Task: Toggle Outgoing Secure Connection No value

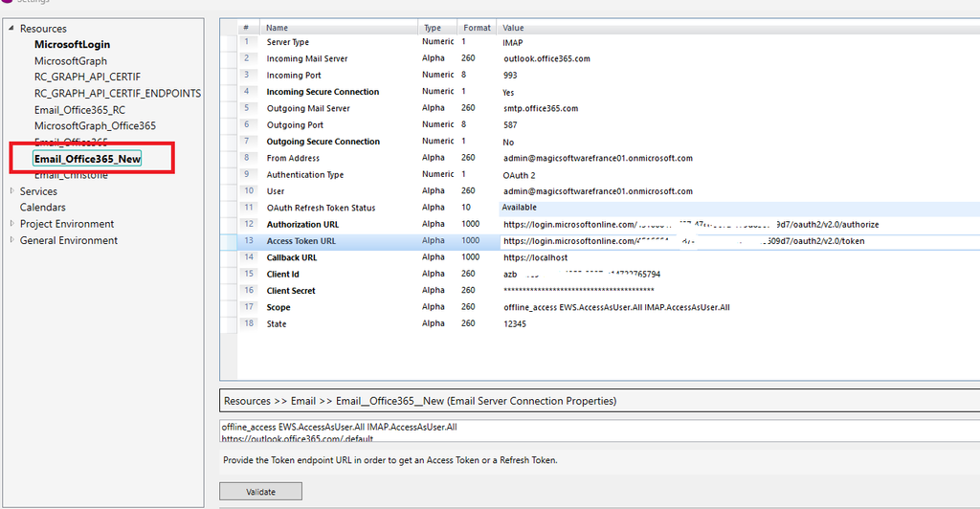Action: tap(508, 143)
